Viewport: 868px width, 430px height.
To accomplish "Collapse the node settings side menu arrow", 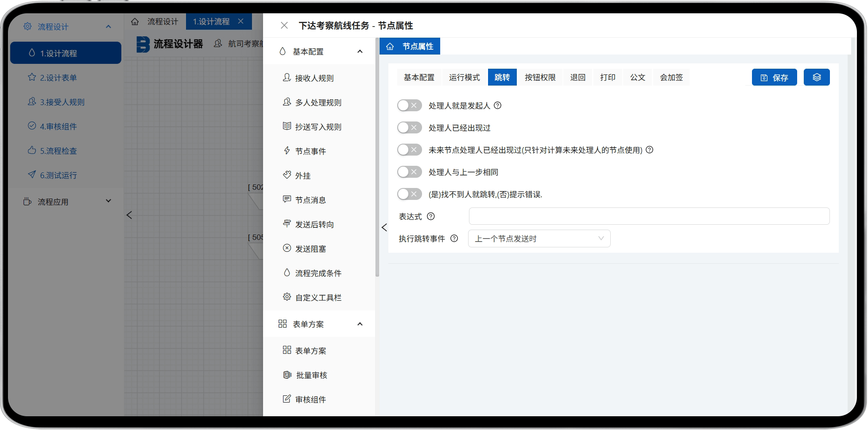I will (384, 227).
